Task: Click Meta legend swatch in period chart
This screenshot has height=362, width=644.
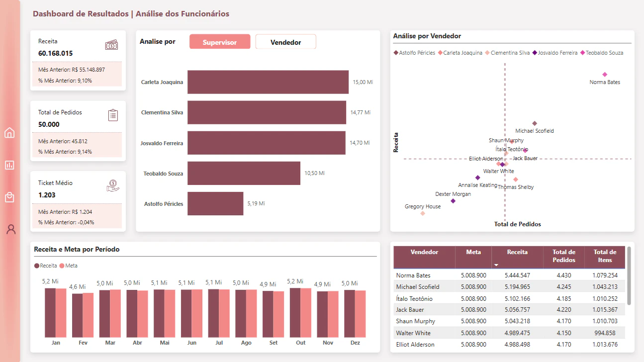Action: tap(62, 266)
